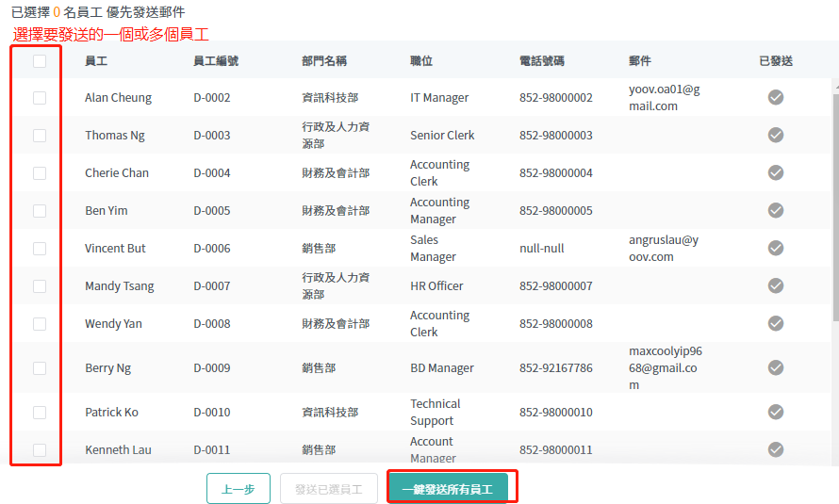This screenshot has width=839, height=504.
Task: Click Senior Clerk position cell
Action: [x=442, y=136]
